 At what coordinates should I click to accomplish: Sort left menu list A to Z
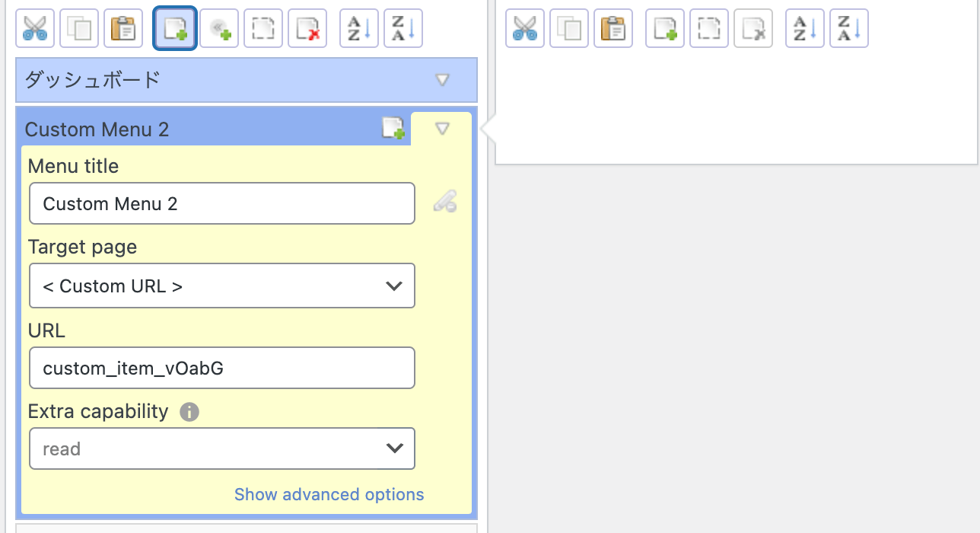(359, 29)
